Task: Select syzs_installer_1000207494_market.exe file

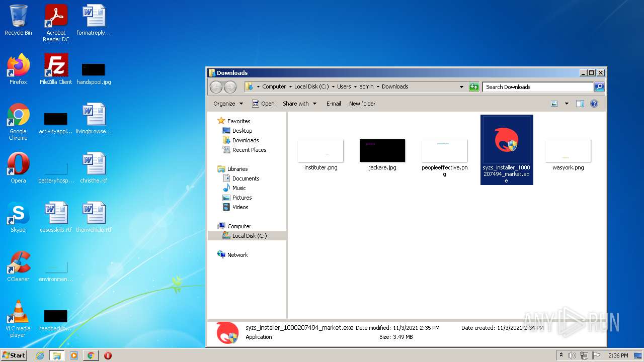Action: point(506,150)
